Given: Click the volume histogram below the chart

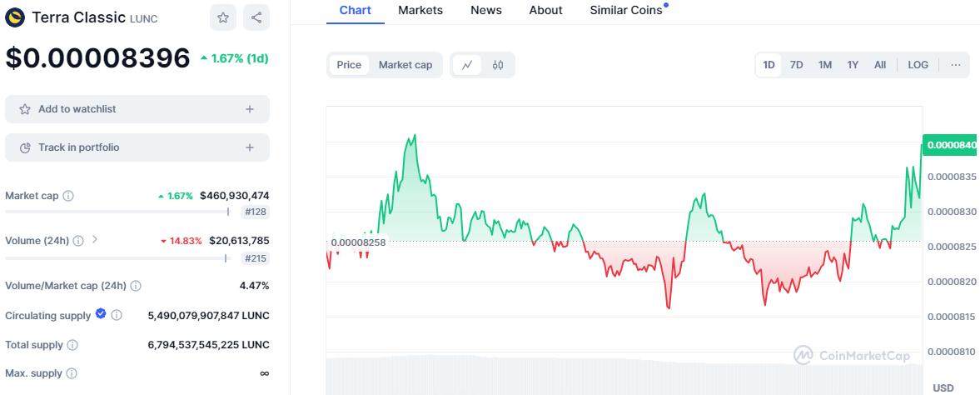Looking at the screenshot, I should click(624, 376).
